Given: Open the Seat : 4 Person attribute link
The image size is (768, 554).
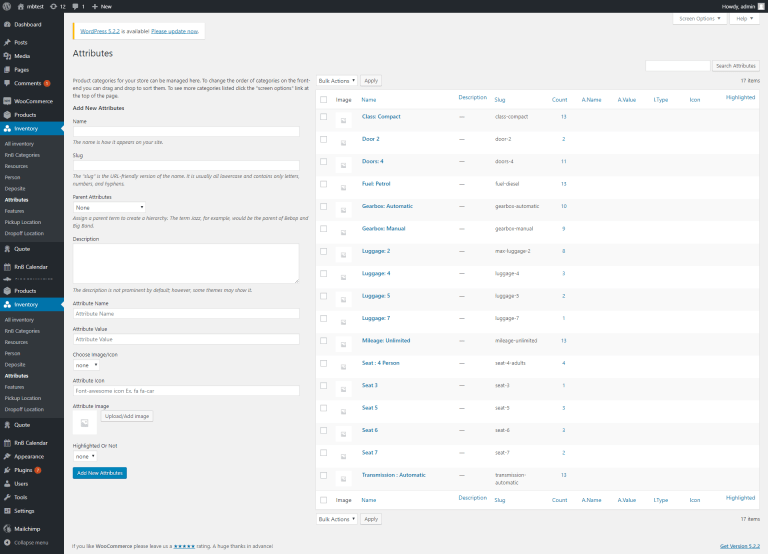Looking at the screenshot, I should point(381,363).
